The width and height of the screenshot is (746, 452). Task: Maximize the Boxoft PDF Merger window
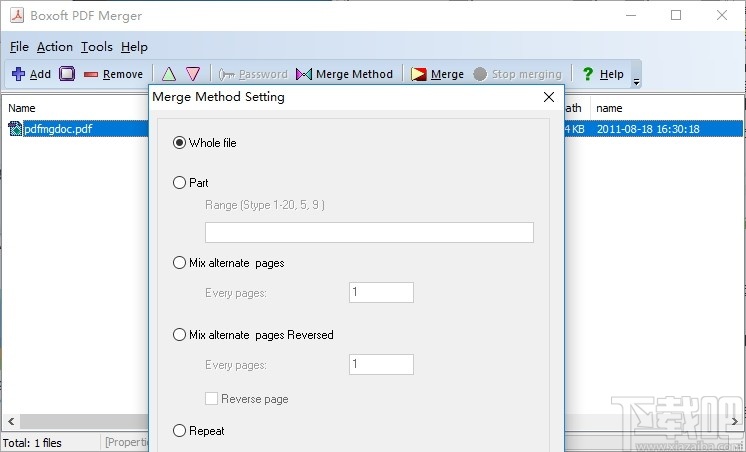point(676,15)
